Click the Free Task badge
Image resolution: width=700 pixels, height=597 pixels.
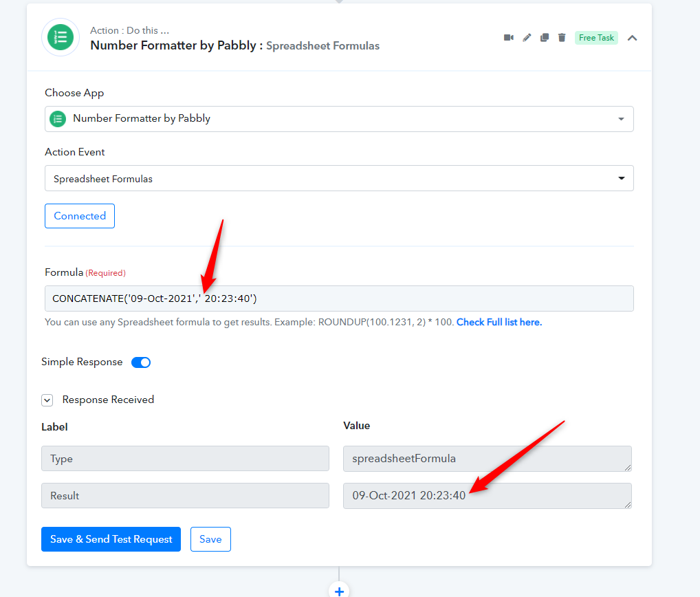596,38
